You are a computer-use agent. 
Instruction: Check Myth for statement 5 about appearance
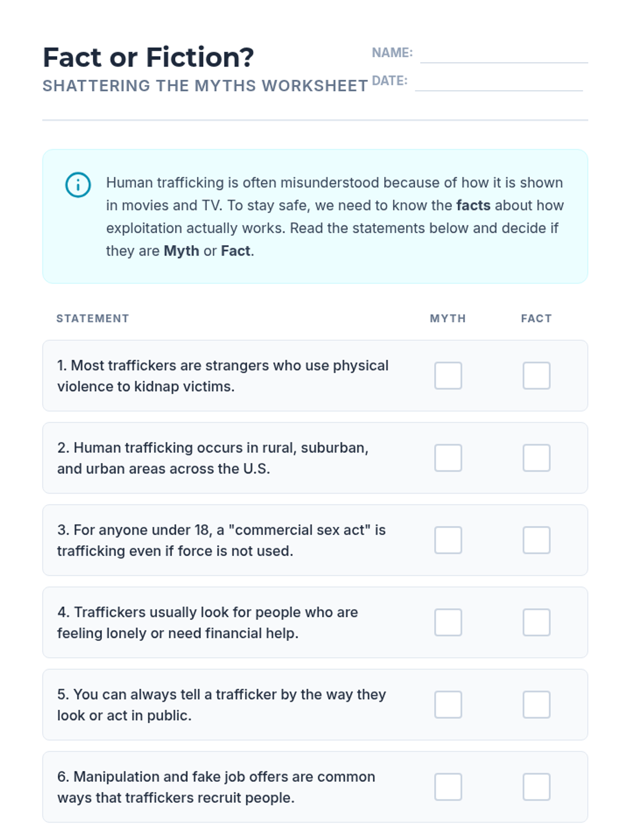pos(448,705)
